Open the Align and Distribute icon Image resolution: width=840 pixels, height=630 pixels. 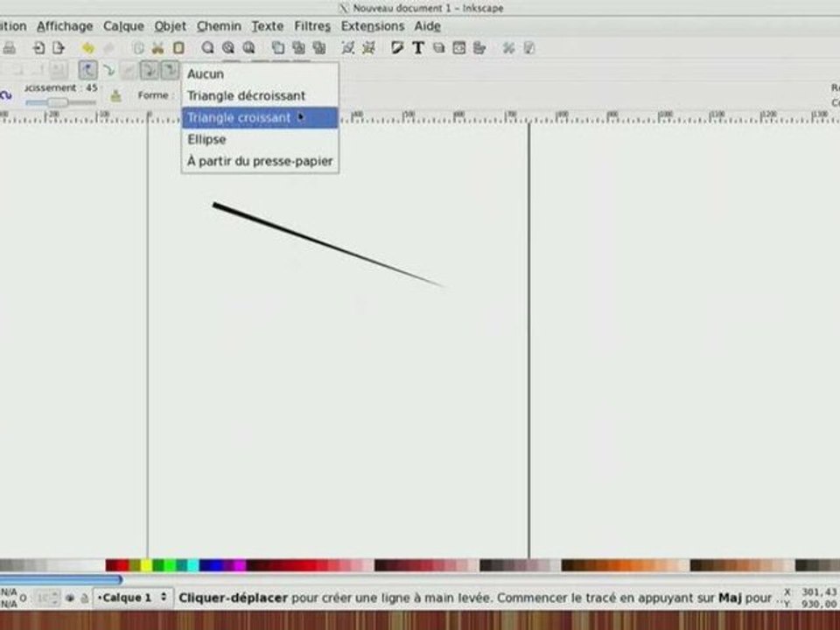479,48
